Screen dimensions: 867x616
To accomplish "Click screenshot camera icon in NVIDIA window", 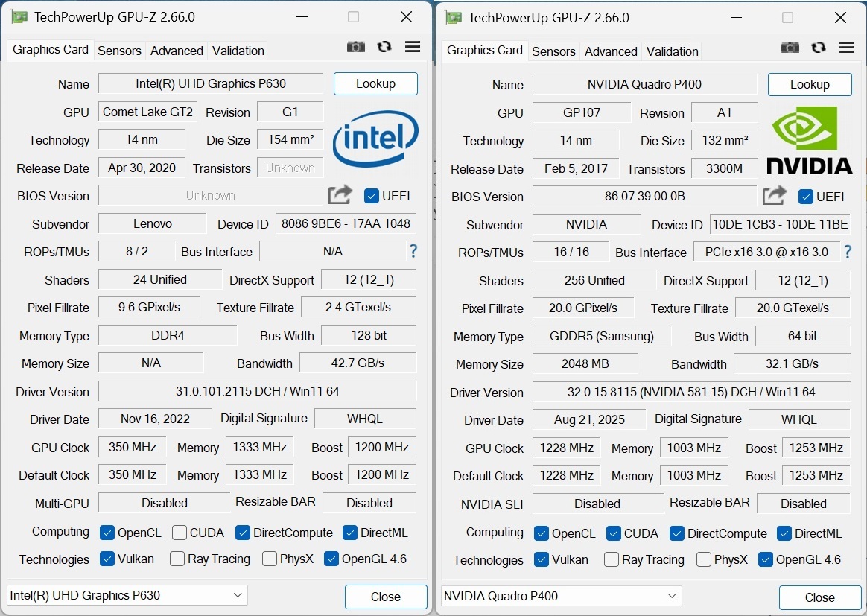I will click(x=790, y=48).
